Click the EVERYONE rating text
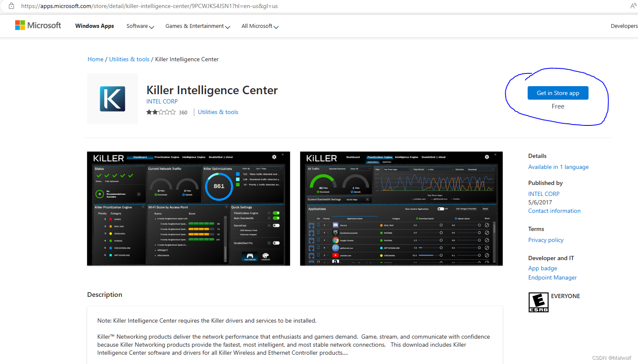This screenshot has width=638, height=364. pos(566,296)
